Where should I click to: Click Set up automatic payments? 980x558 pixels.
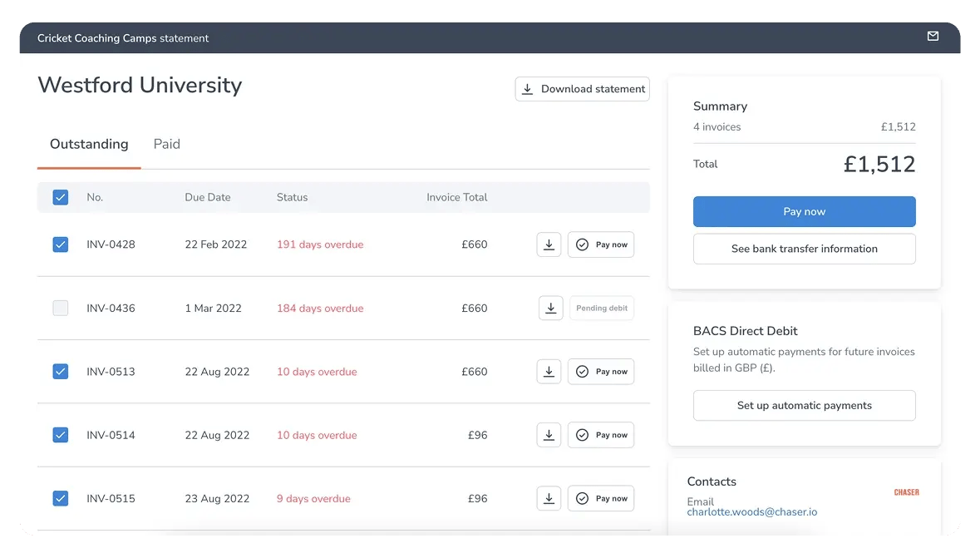[804, 405]
